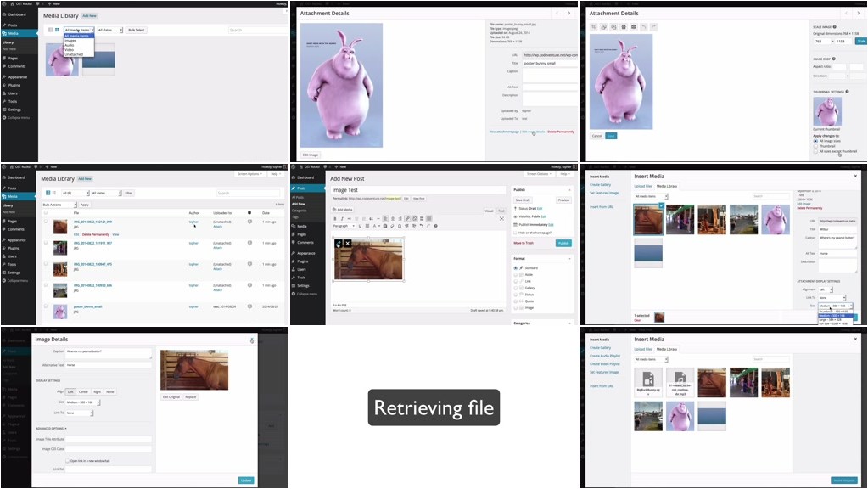
Task: Select the Aside post format radio
Action: [516, 275]
